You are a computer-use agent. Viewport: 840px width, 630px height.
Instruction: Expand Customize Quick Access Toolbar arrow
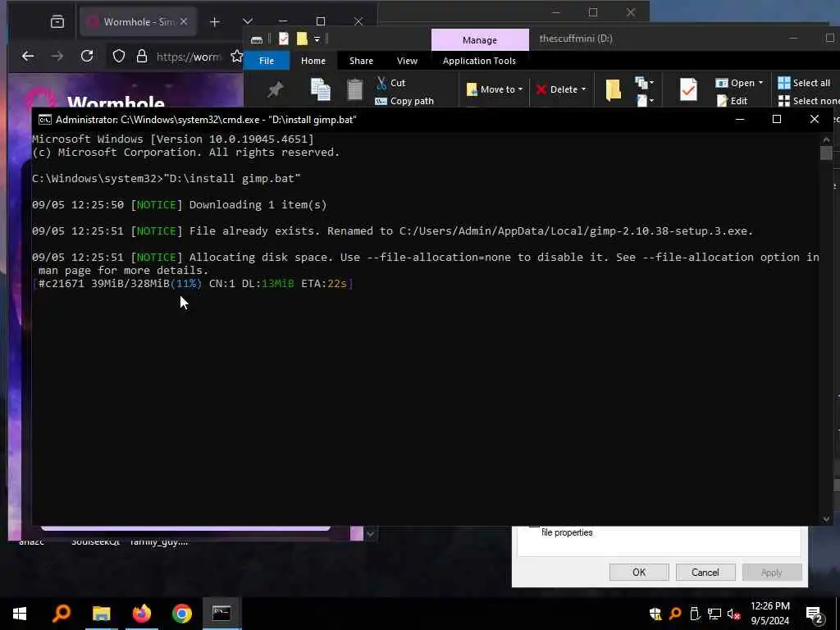click(317, 39)
